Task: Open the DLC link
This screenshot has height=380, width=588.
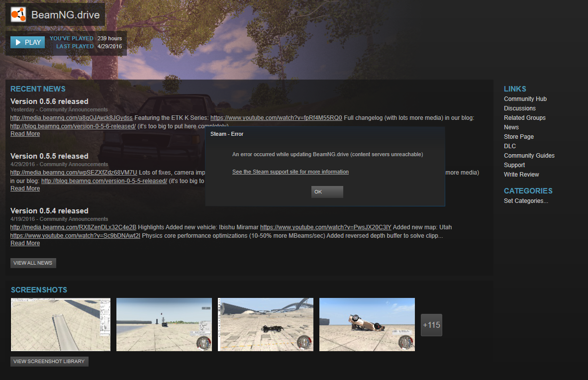Action: (x=509, y=146)
